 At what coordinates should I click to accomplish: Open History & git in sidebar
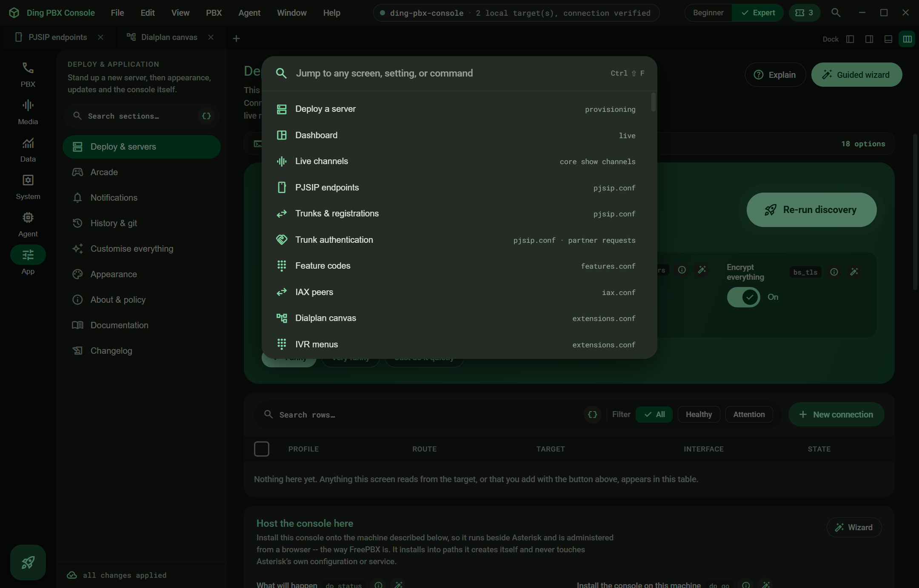142,223
